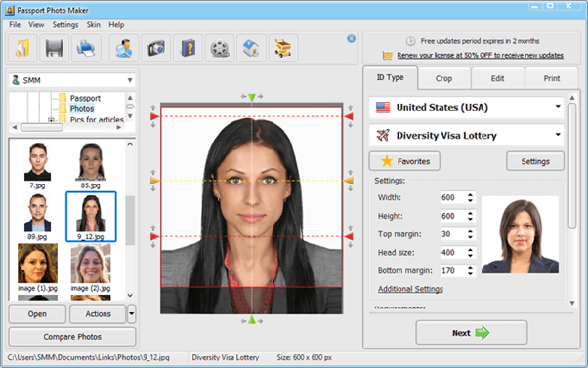Viewport: 588px width, 368px height.
Task: Close the toolbar with blue X icon
Action: click(x=351, y=38)
